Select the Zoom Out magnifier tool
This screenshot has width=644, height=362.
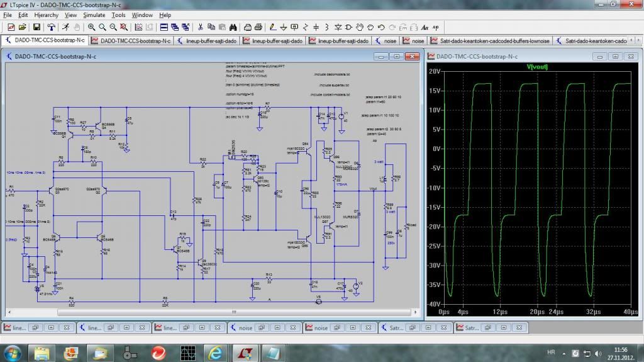tap(113, 27)
